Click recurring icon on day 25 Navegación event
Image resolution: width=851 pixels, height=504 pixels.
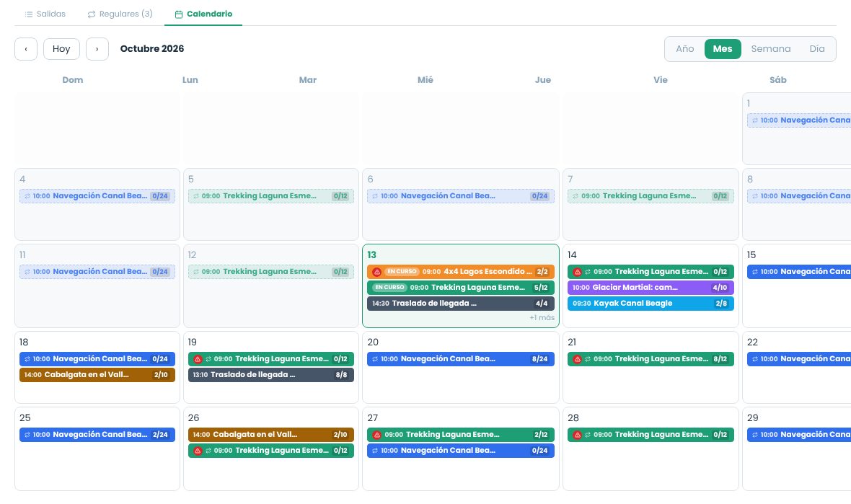pyautogui.click(x=27, y=435)
